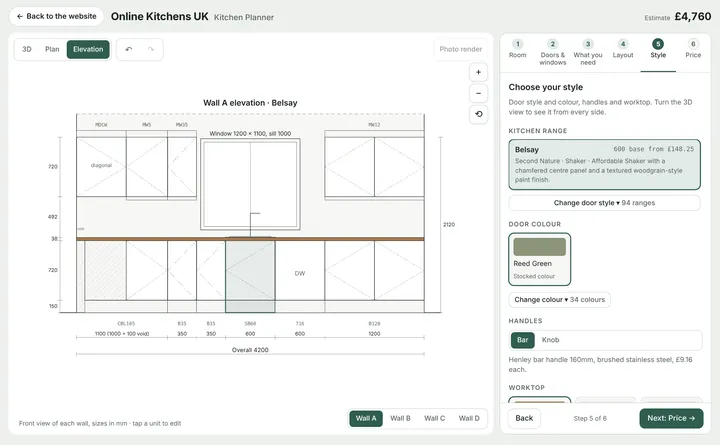Click the window in Wall A elevation
The height and width of the screenshot is (445, 720).
tap(250, 185)
